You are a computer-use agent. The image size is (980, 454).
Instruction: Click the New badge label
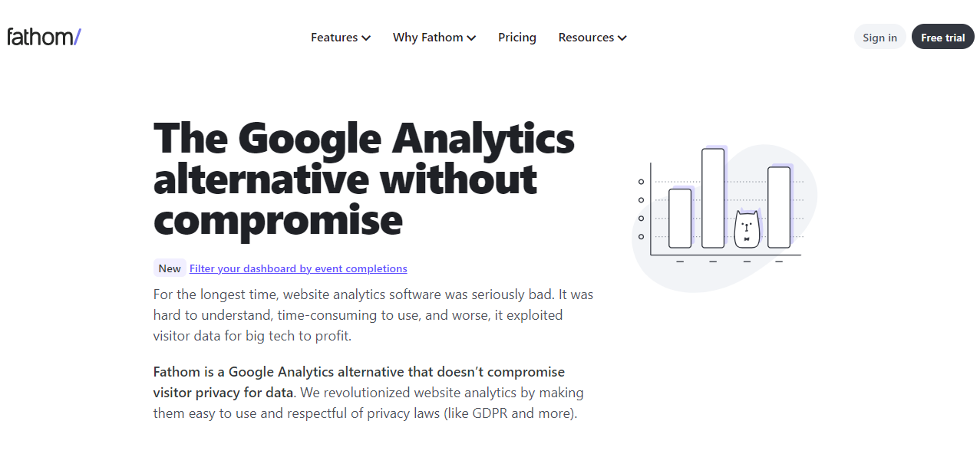pyautogui.click(x=170, y=268)
